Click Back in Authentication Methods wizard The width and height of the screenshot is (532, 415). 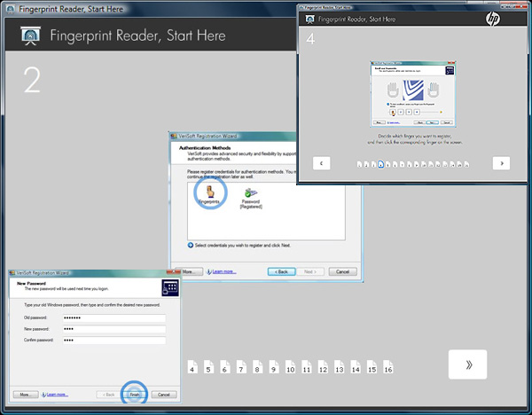(x=281, y=271)
